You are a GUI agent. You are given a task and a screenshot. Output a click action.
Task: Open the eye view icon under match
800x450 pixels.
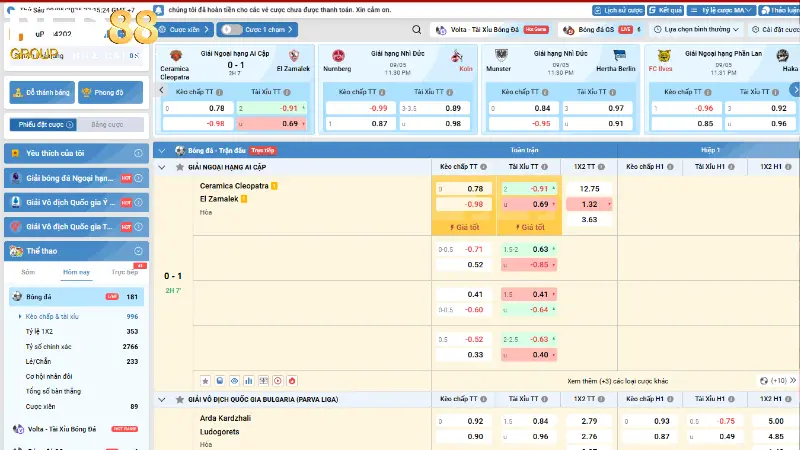pyautogui.click(x=234, y=381)
